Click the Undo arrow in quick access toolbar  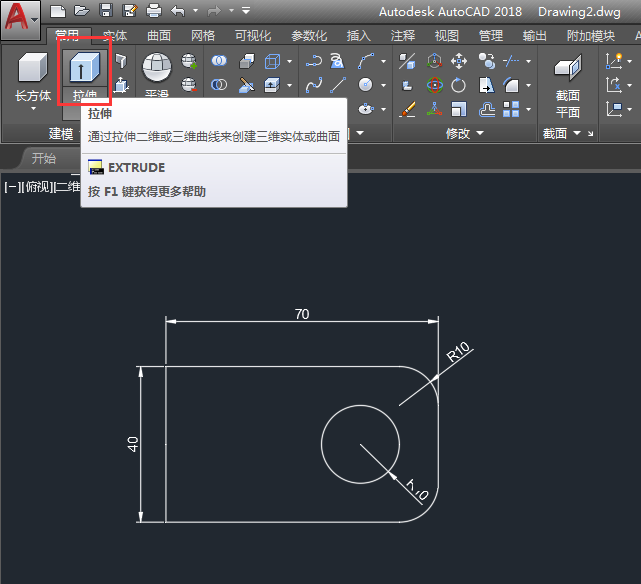[178, 11]
